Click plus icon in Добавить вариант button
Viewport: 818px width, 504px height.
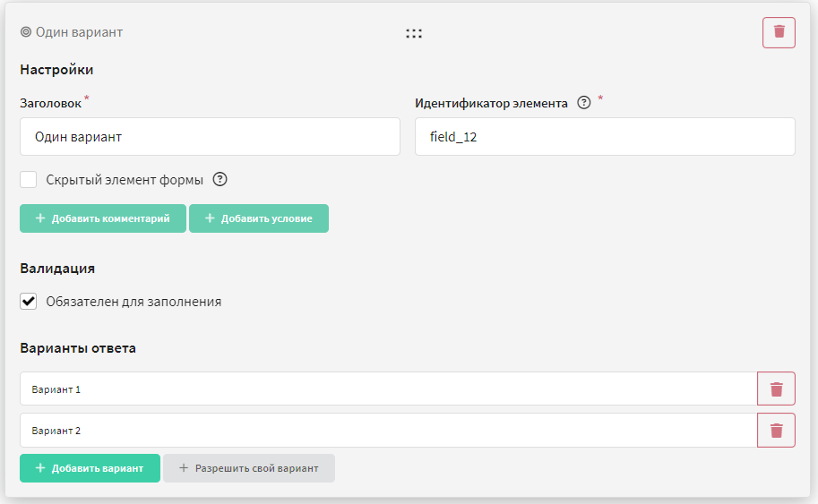pos(40,468)
